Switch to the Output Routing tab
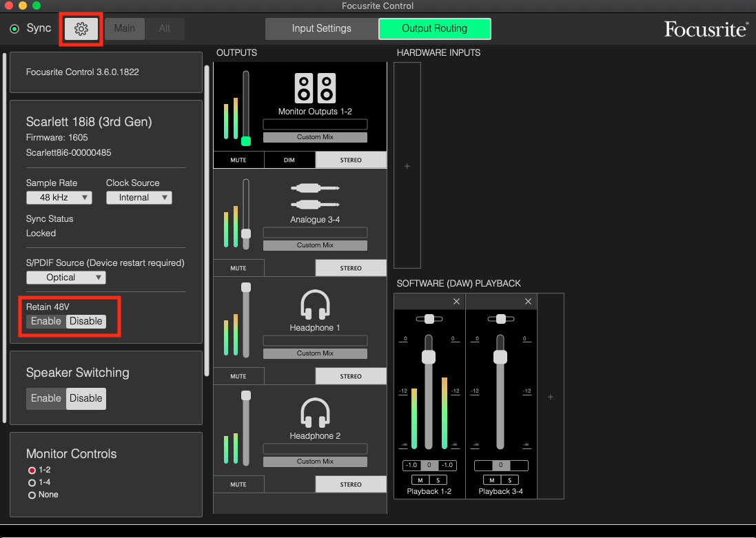Viewport: 756px width, 538px height. (434, 28)
